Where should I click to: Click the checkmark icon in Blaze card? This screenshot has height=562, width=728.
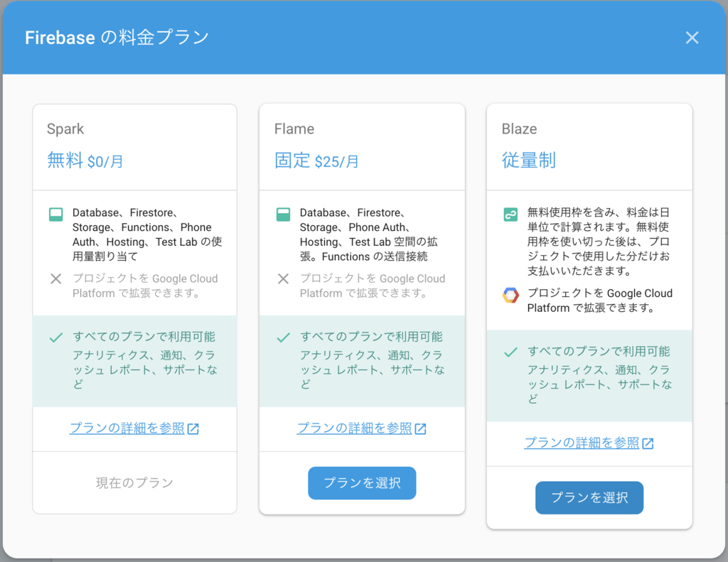click(x=510, y=352)
